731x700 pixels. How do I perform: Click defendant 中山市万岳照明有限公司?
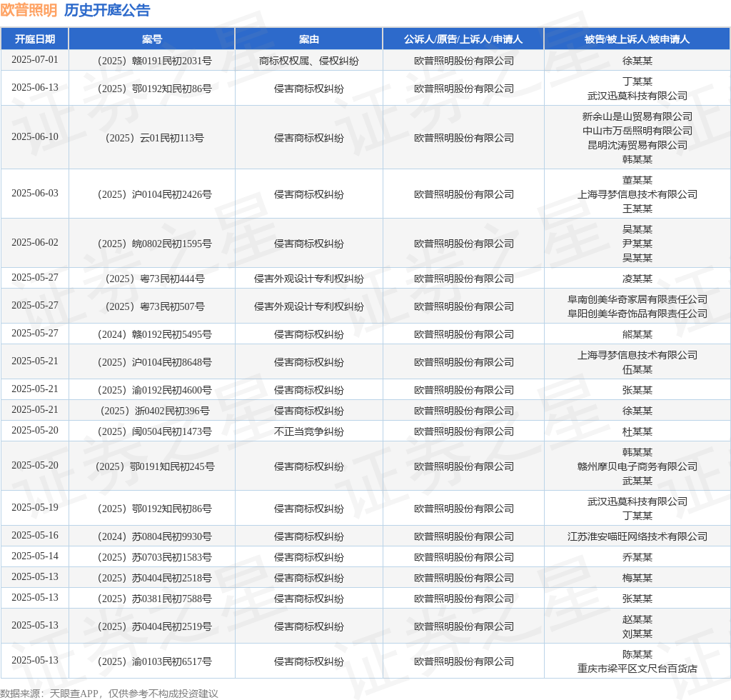click(x=637, y=131)
